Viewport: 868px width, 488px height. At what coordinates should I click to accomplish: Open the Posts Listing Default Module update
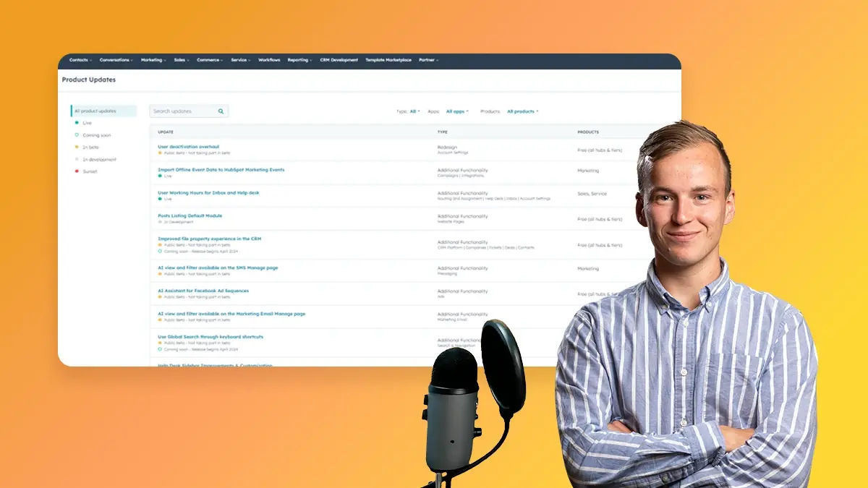190,215
